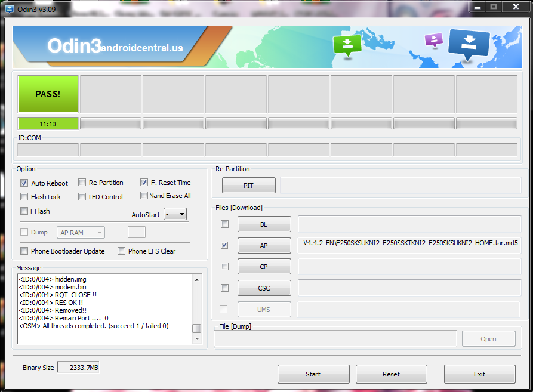
Task: Expand the AP RAM dump dropdown
Action: click(81, 233)
